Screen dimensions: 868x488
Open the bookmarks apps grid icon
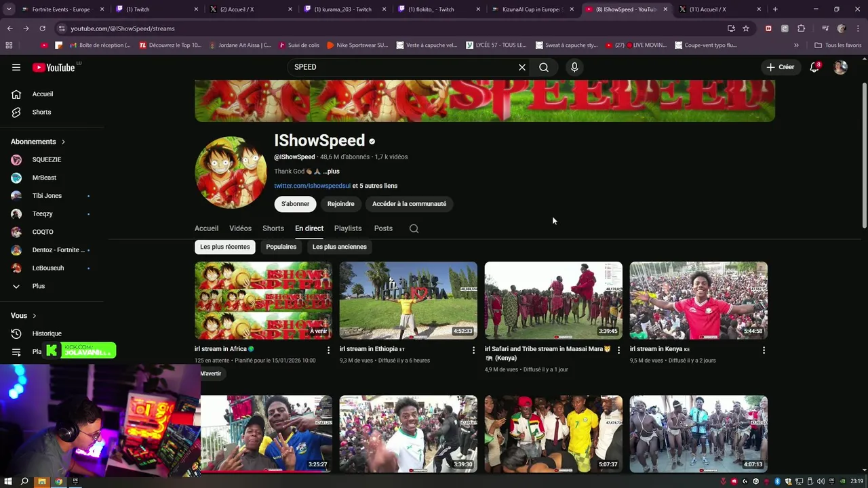[x=9, y=45]
